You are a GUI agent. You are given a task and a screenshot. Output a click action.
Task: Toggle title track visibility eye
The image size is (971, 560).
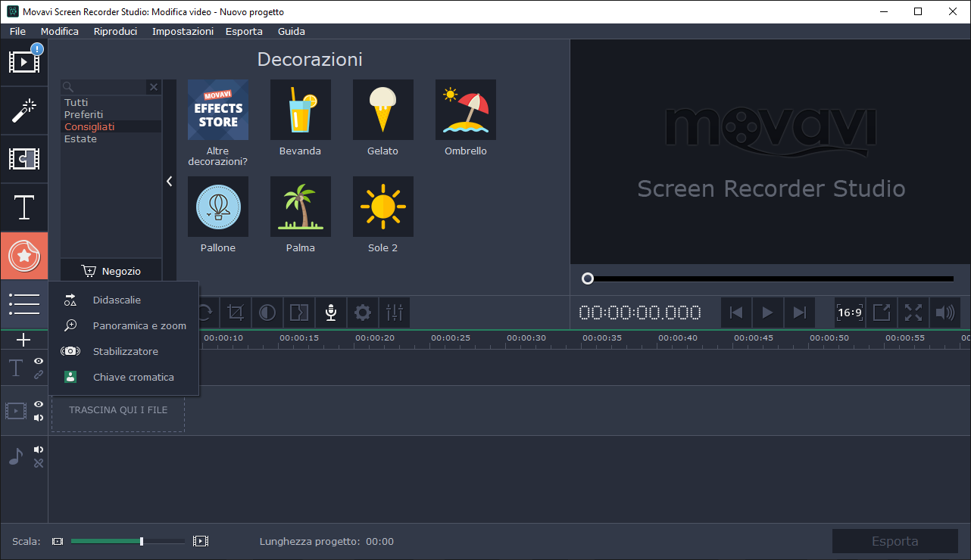click(x=39, y=361)
